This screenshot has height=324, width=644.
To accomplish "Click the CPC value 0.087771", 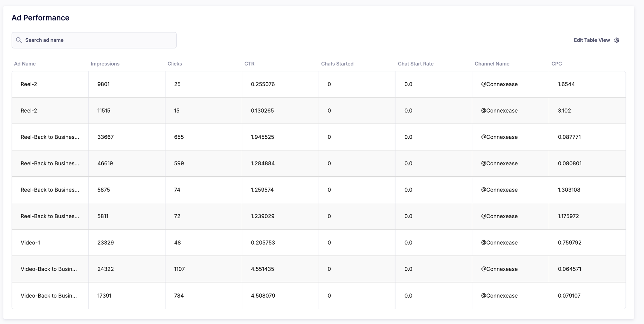I will click(569, 137).
